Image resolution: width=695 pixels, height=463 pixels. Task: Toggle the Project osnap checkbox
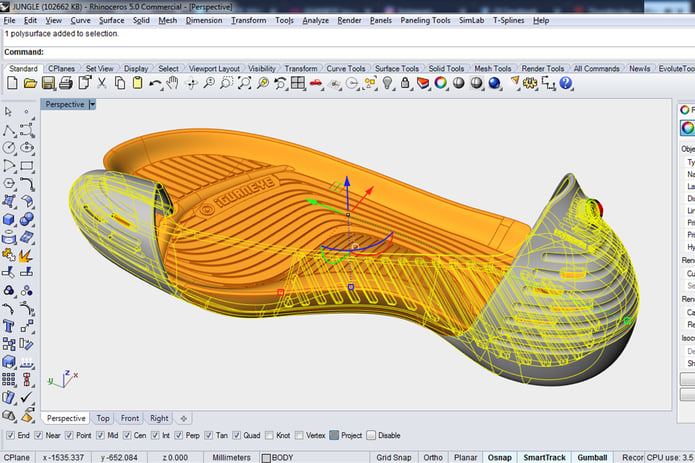coord(334,436)
